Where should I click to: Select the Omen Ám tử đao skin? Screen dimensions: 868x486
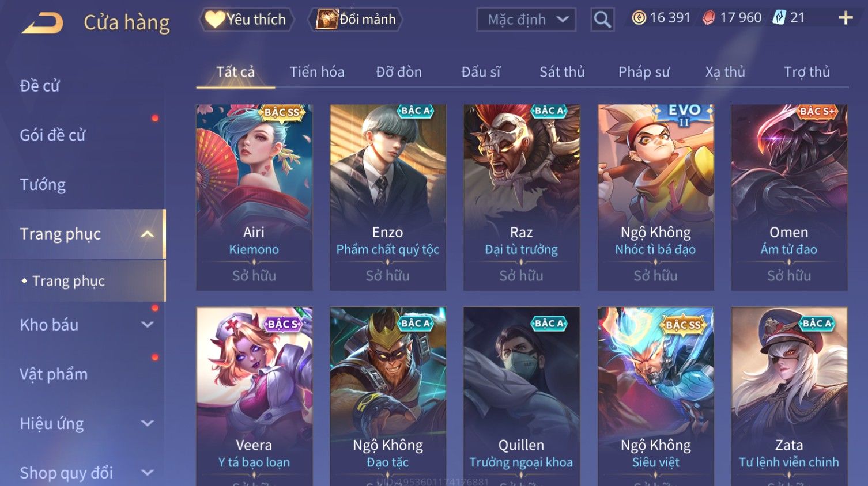point(789,197)
